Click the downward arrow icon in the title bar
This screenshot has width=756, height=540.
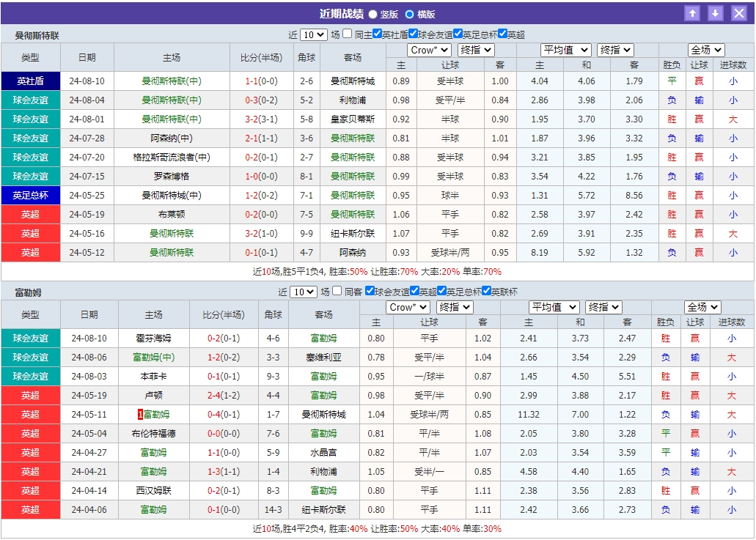click(715, 13)
